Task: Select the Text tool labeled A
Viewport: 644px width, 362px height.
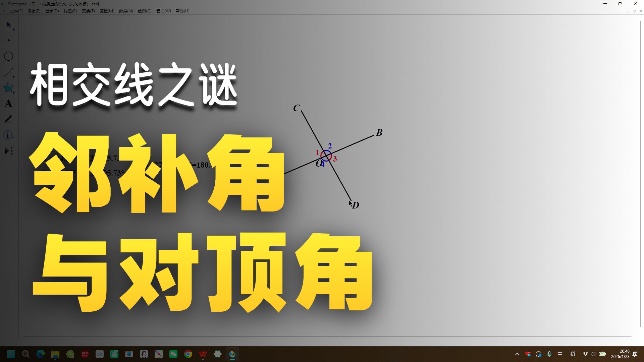Action: [9, 104]
